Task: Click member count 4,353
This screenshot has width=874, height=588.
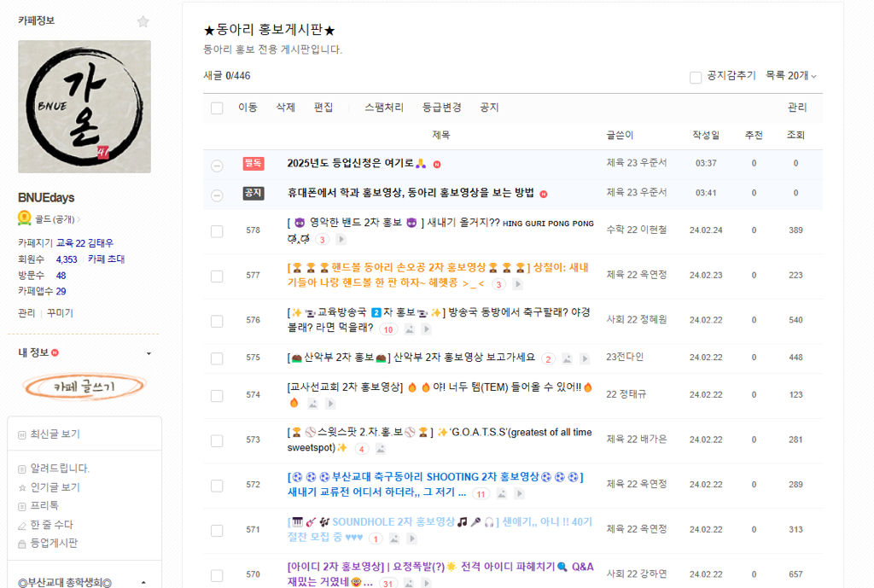Action: [x=67, y=259]
